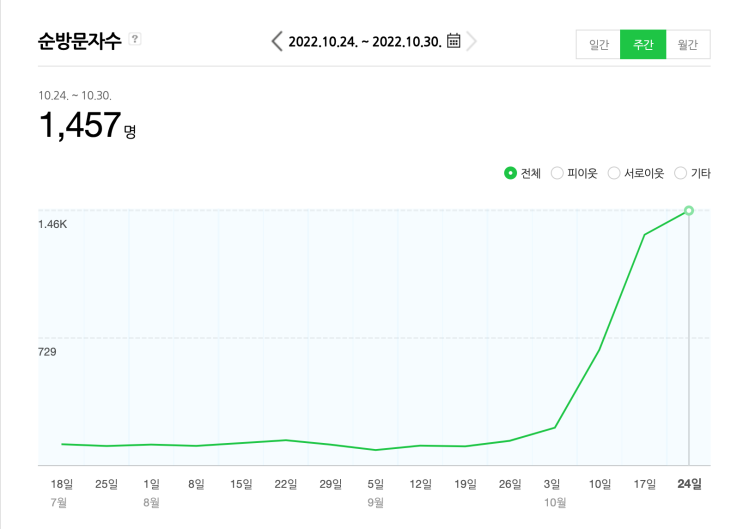Click the 29일 x-axis label
Screen dimensions: 743x529
click(331, 484)
